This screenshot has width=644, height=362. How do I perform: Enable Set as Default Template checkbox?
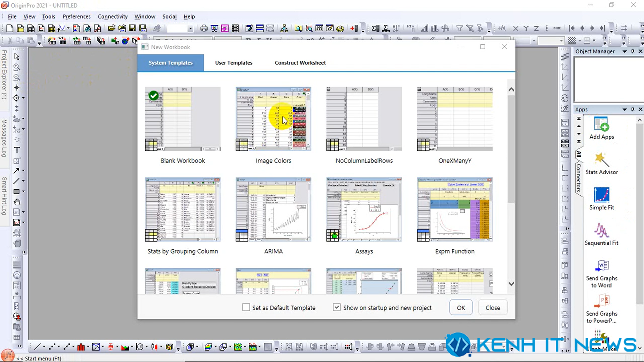tap(246, 307)
